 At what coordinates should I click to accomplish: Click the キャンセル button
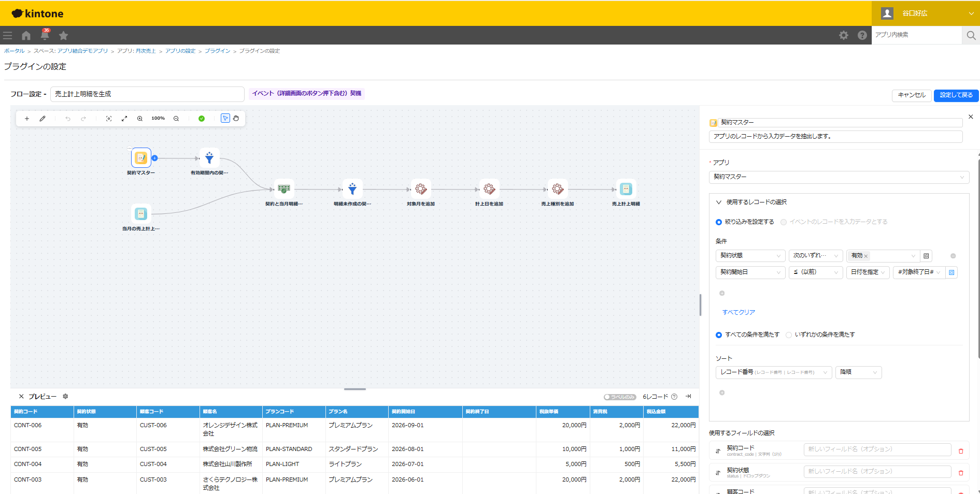pyautogui.click(x=912, y=95)
